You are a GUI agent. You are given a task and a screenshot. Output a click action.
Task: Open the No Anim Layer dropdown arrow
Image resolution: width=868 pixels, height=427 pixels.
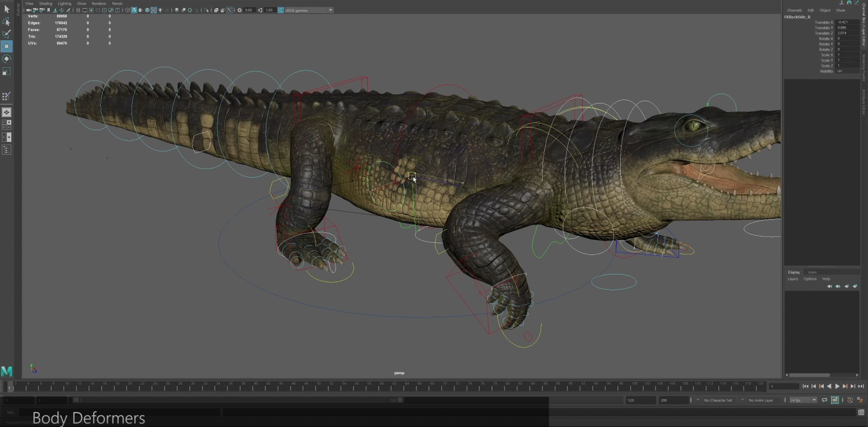tap(742, 400)
